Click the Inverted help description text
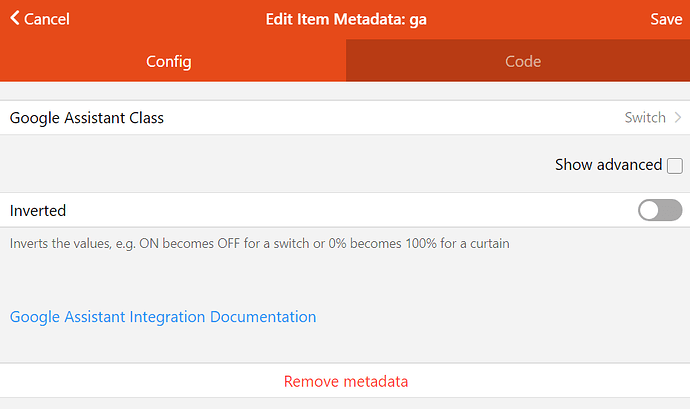 point(260,243)
